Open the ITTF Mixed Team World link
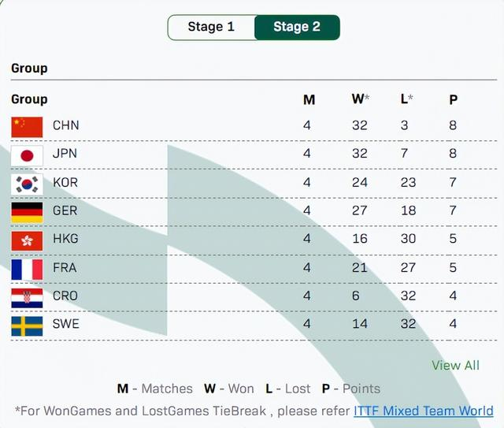 click(424, 411)
